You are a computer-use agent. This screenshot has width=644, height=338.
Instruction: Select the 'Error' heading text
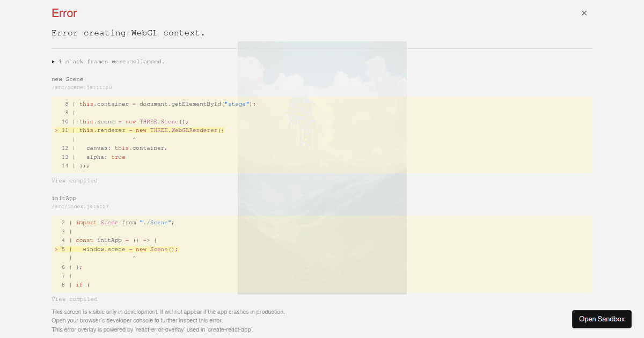click(x=64, y=13)
